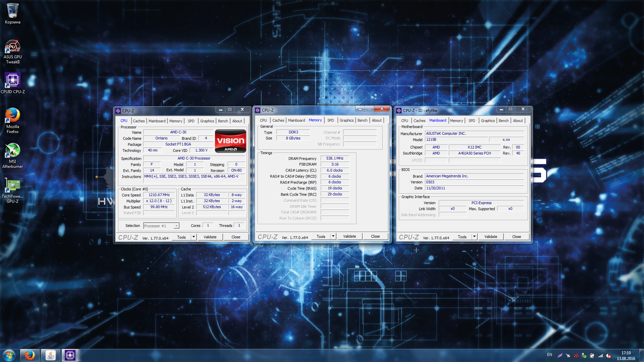Screen dimensions: 644x362
Task: Click the power plug battery tray icon
Action: (592, 356)
